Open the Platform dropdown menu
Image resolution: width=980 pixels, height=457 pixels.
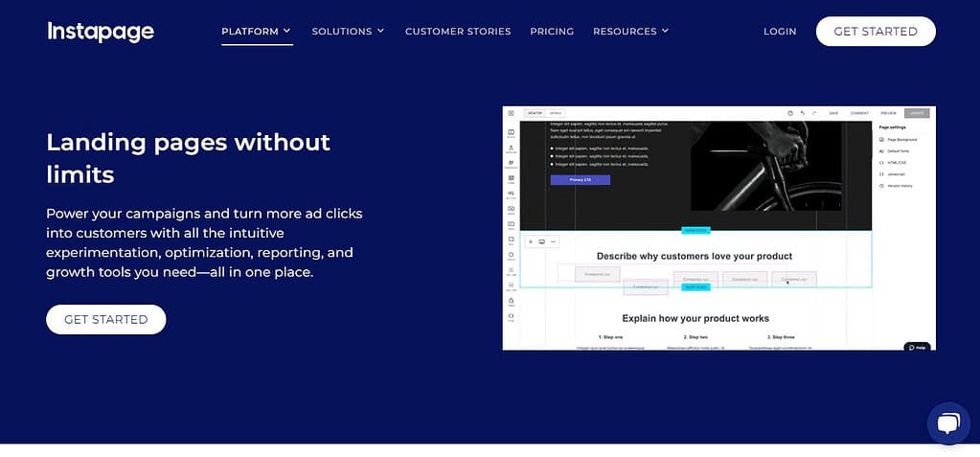(x=257, y=32)
